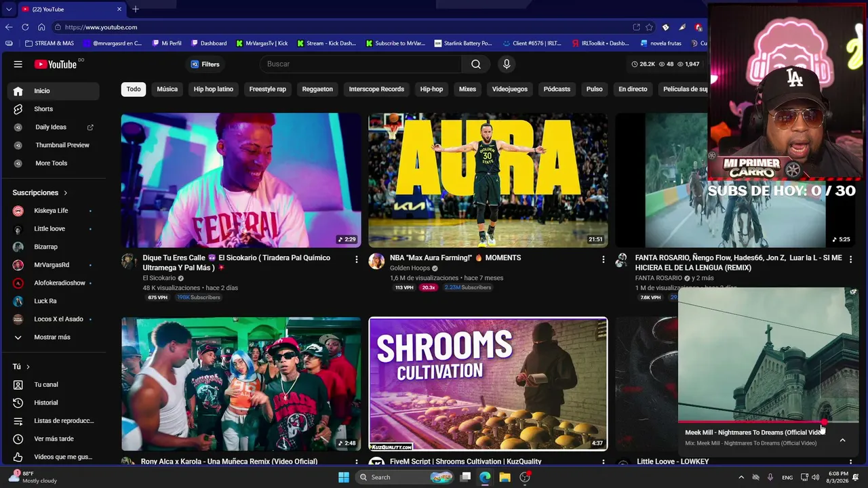Open the weather widget showing 88°F
The height and width of the screenshot is (488, 868).
[x=33, y=477]
